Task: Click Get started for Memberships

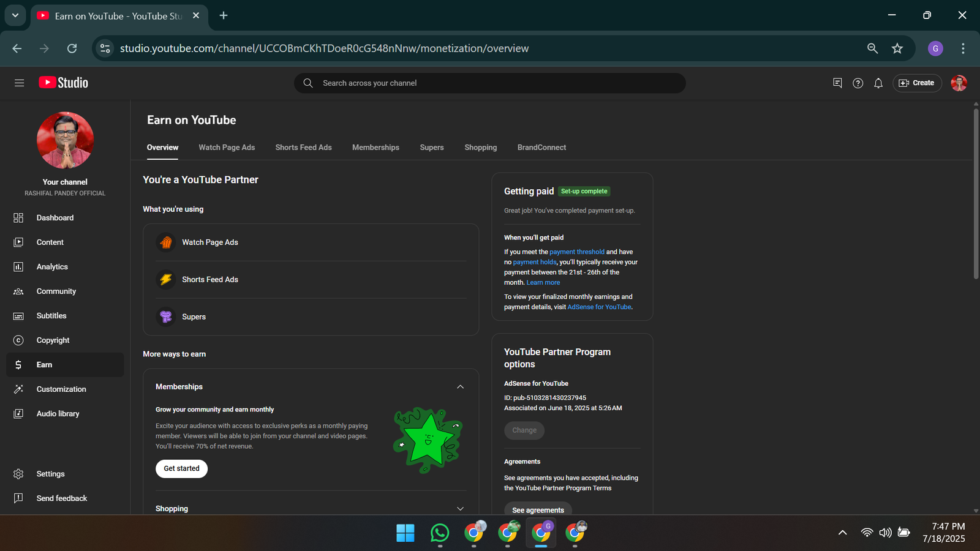Action: coord(181,468)
